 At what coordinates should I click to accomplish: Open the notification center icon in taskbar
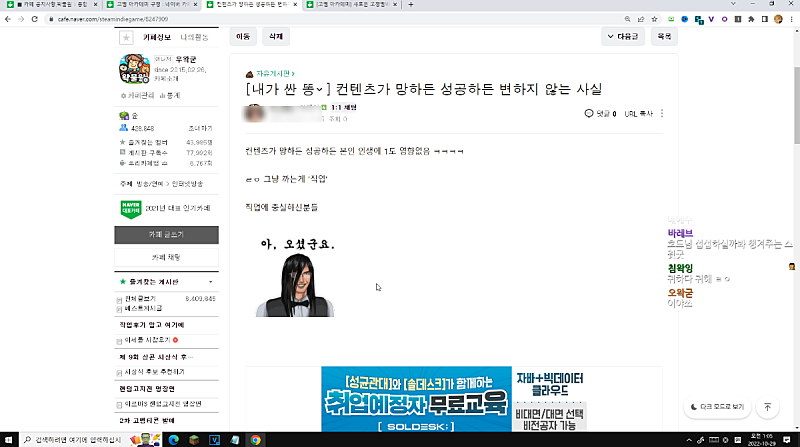point(787,439)
